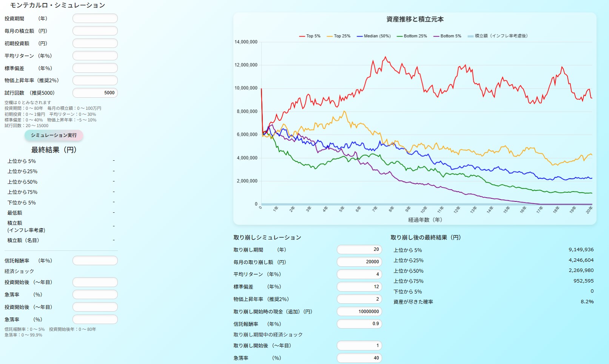The image size is (609, 364).
Task: Click the 信託報酬率 field showing 0.9
Action: click(359, 324)
